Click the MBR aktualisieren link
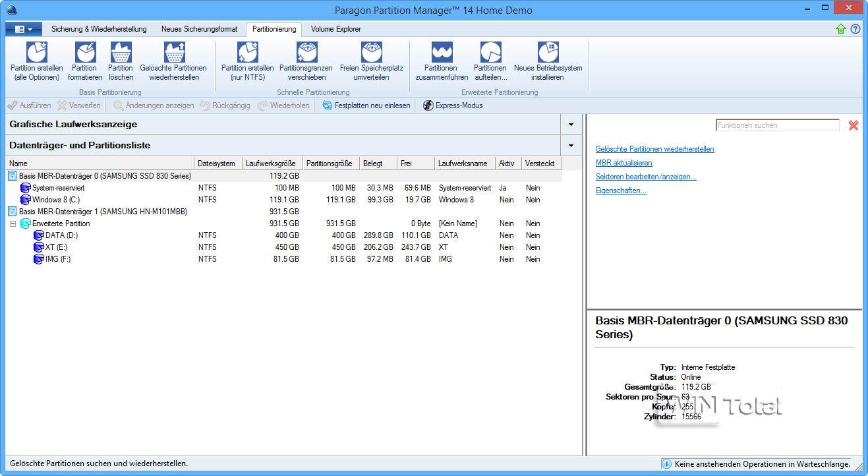This screenshot has height=476, width=868. click(x=623, y=162)
